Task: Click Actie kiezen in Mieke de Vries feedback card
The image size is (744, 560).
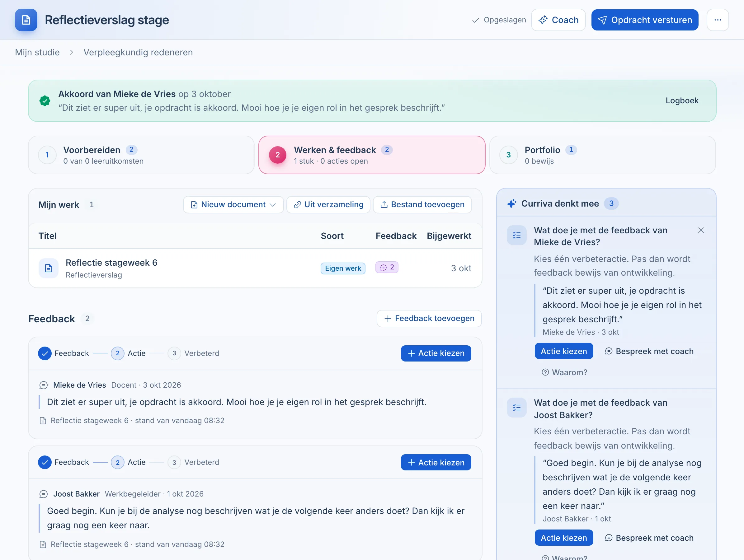Action: [436, 353]
